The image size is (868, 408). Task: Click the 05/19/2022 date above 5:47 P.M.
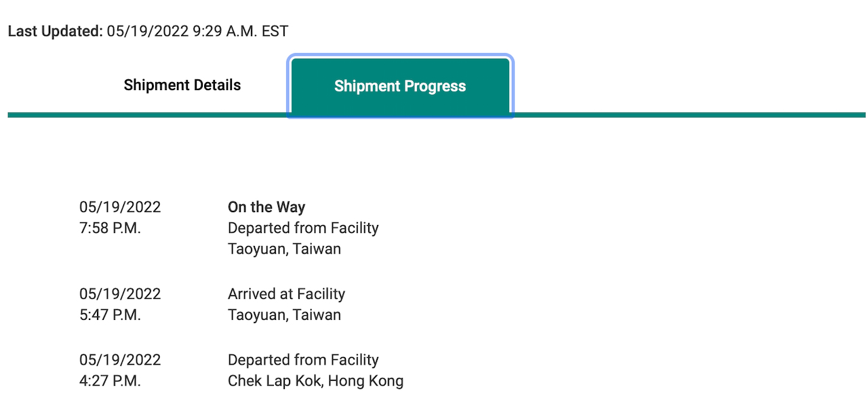point(120,294)
